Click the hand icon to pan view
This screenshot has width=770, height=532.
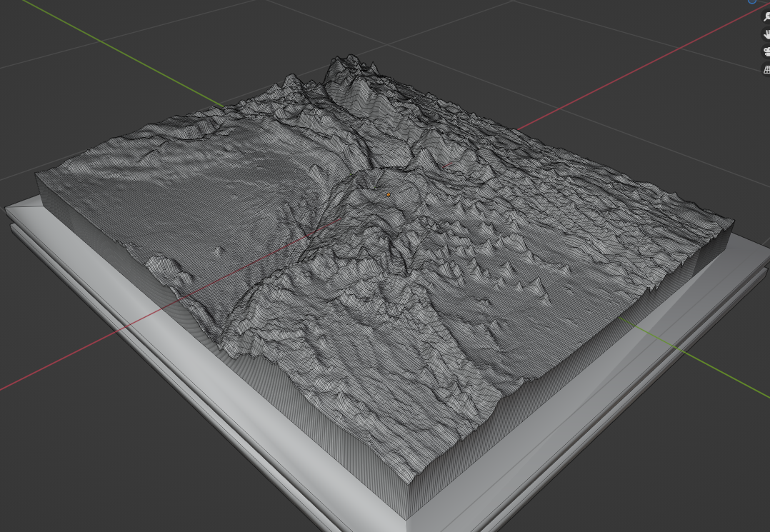coord(766,35)
